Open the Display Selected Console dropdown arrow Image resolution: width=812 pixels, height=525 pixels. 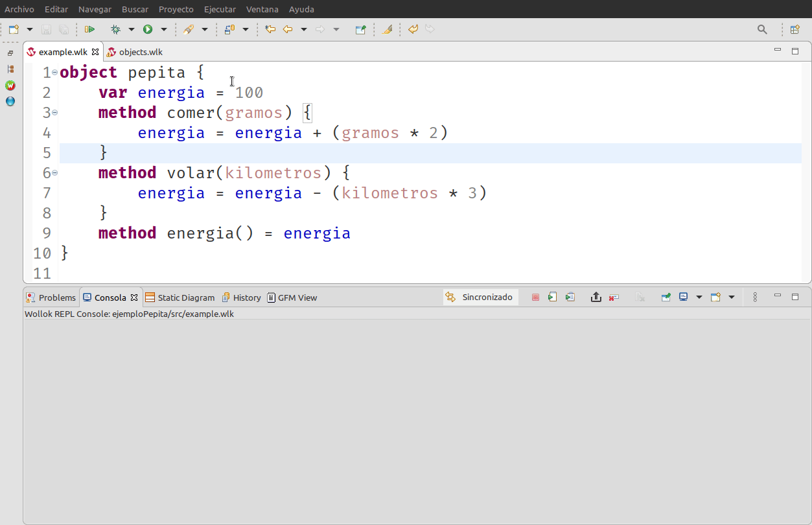tap(699, 297)
